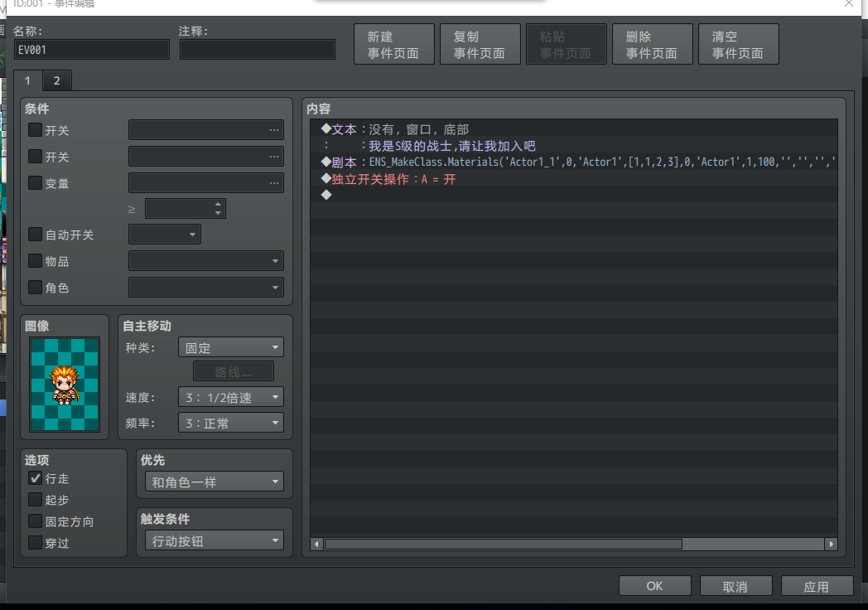The width and height of the screenshot is (868, 610).
Task: Click the 应用 button
Action: point(817,586)
